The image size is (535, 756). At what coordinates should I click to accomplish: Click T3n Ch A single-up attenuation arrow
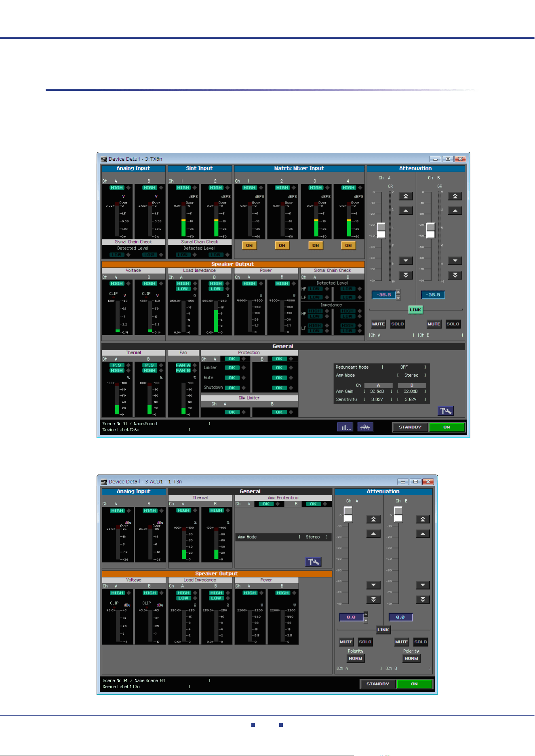coord(373,534)
